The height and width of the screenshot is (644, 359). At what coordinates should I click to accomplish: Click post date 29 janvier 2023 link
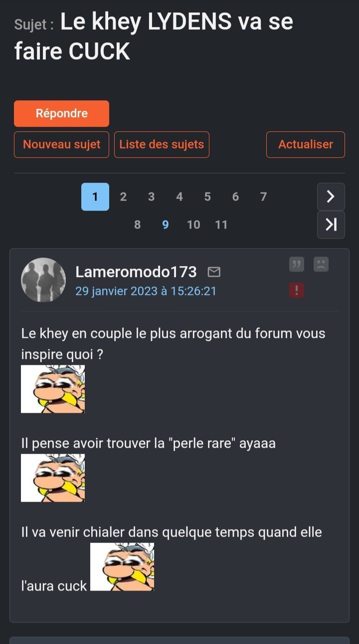(x=146, y=291)
